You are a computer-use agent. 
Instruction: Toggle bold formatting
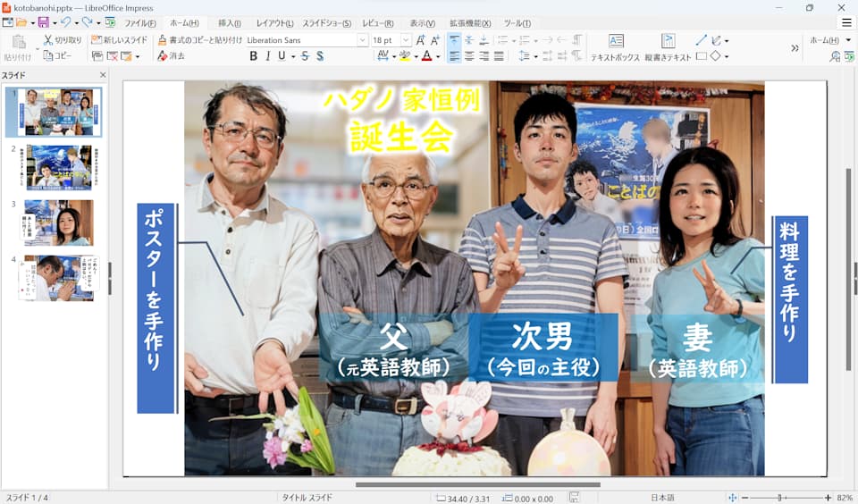click(x=254, y=56)
